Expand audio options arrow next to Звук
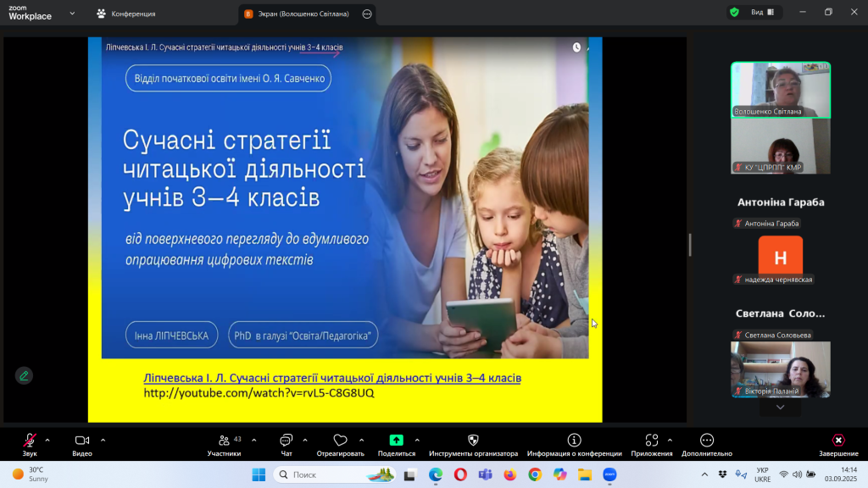868x488 pixels. pos(47,440)
